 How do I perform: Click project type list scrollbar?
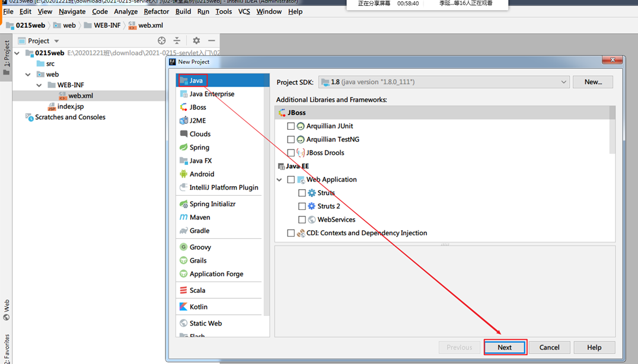pos(266,195)
